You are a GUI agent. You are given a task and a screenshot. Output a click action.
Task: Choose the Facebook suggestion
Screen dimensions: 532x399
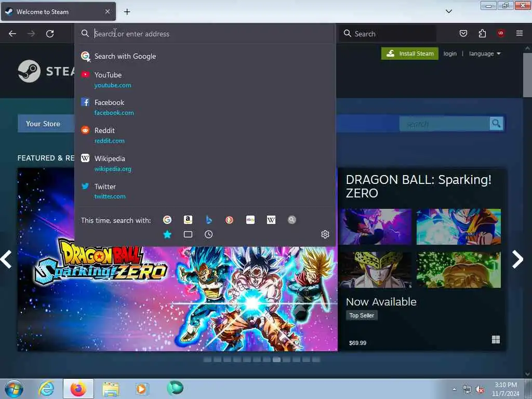205,107
